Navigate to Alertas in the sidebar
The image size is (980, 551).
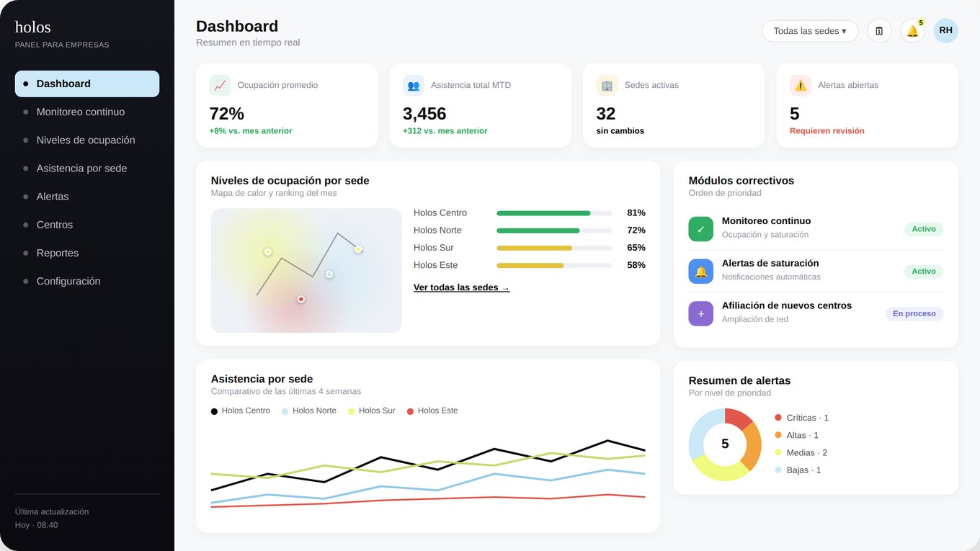87,196
